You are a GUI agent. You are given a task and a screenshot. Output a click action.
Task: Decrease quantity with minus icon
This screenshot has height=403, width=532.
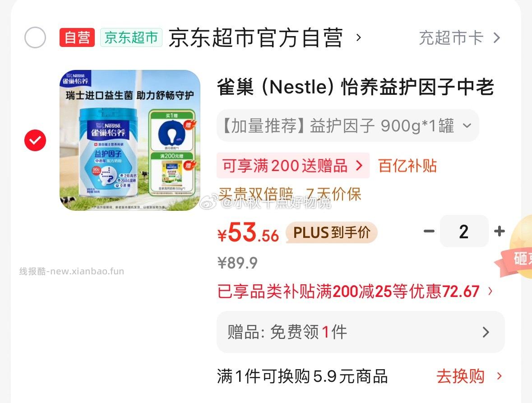tap(429, 232)
